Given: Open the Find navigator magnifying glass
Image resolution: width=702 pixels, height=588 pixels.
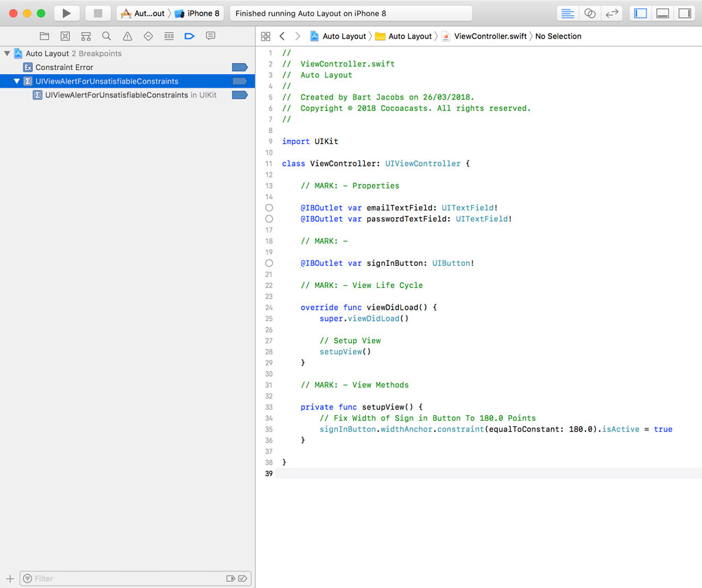Looking at the screenshot, I should [x=106, y=36].
